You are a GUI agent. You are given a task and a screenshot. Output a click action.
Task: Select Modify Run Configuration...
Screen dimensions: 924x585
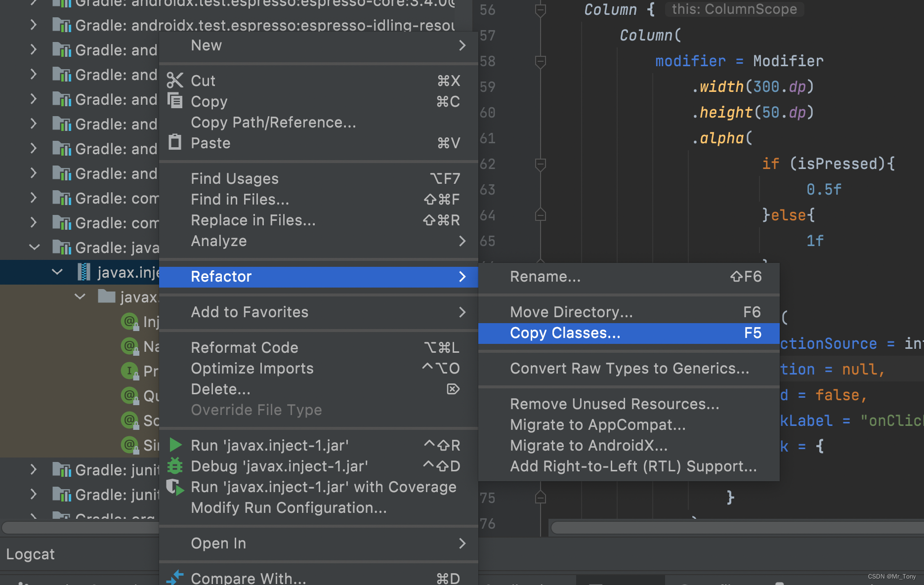click(x=319, y=508)
